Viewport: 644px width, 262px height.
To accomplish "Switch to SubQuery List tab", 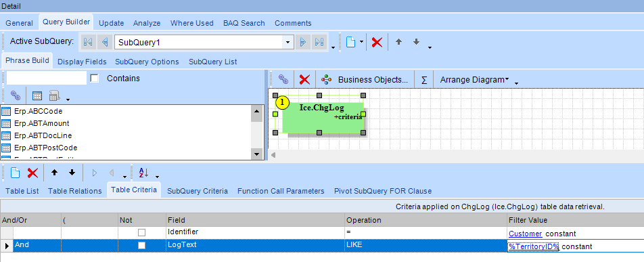I will [x=212, y=62].
